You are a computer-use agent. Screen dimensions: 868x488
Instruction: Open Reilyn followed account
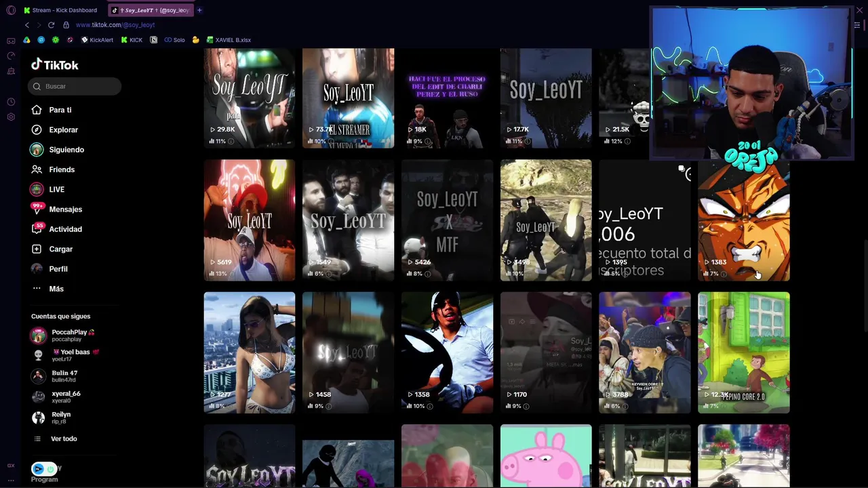51,418
